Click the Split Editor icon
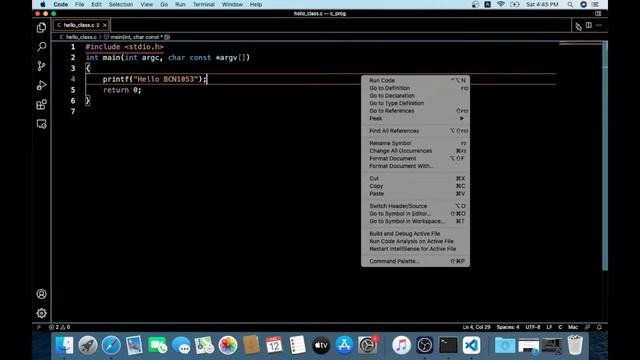Screen dimensions: 640x360 (589, 25)
